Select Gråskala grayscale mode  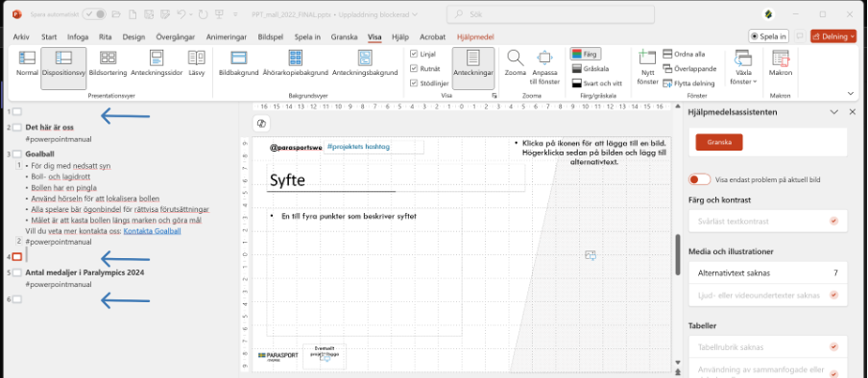click(591, 69)
